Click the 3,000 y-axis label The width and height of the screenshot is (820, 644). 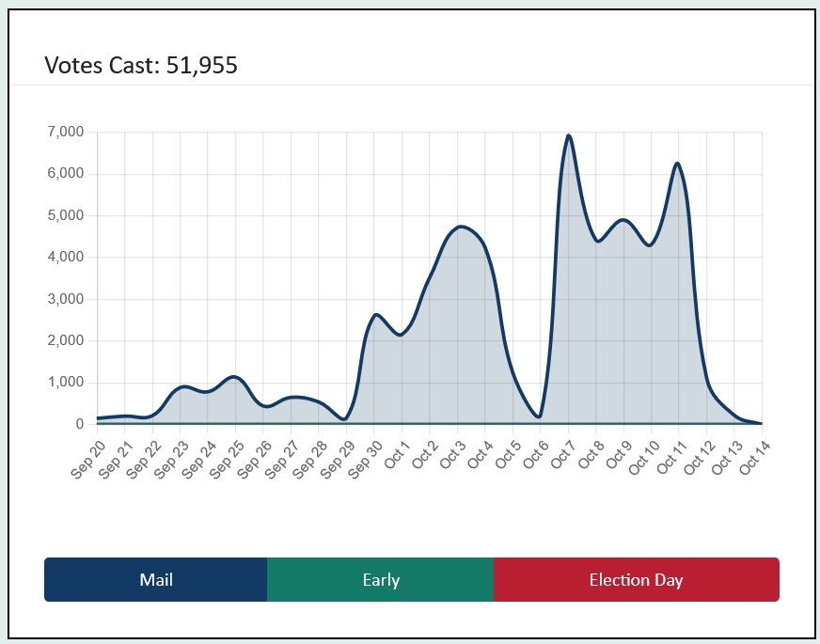click(66, 299)
